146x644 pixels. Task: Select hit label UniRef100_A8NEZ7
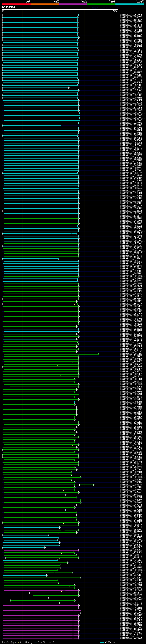point(131,364)
